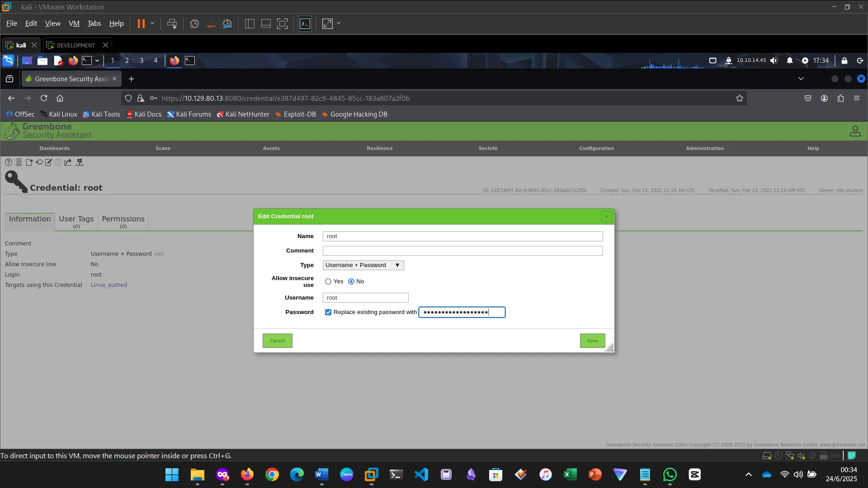The image size is (868, 488).
Task: Open the credential Type dropdown
Action: 363,265
